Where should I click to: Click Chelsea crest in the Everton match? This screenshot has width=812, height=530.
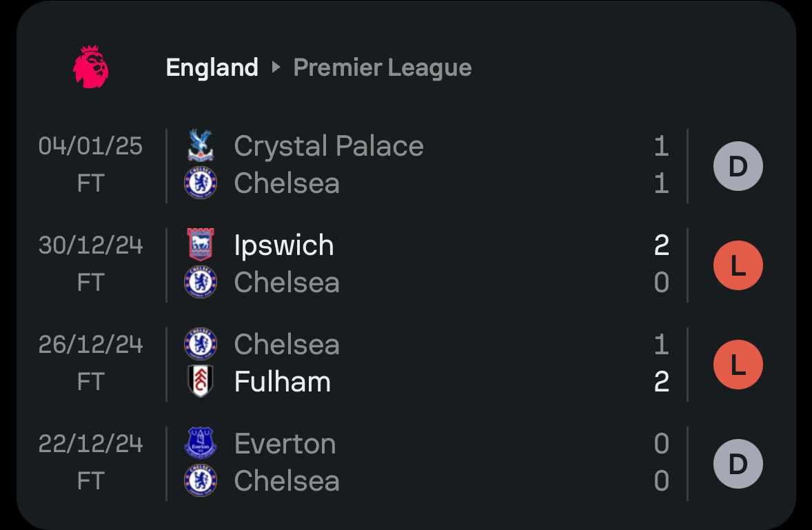point(201,480)
